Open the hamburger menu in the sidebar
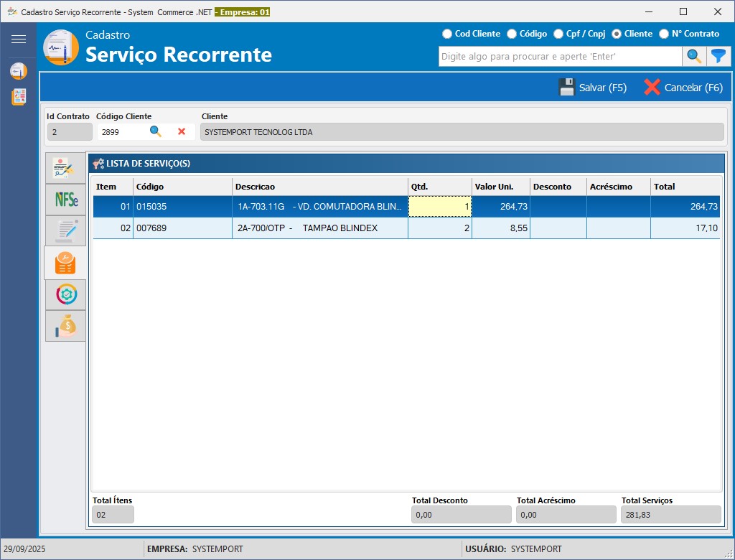This screenshot has height=560, width=735. point(19,39)
